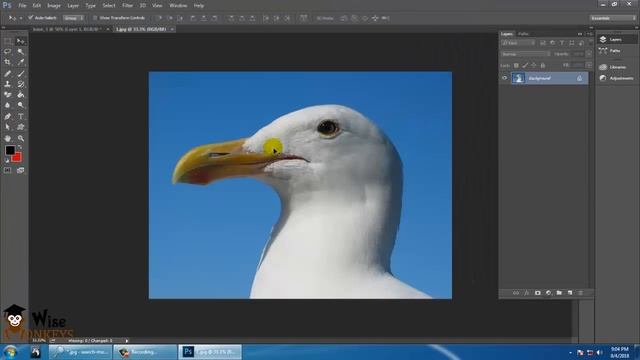Switch to the Paths tab

click(x=523, y=34)
